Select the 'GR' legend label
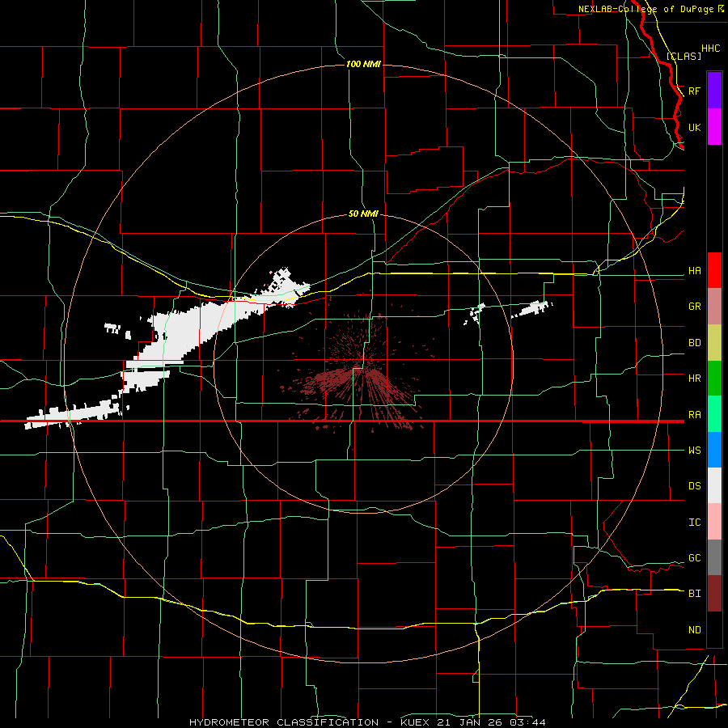Screen dimensions: 728x728 pyautogui.click(x=695, y=307)
